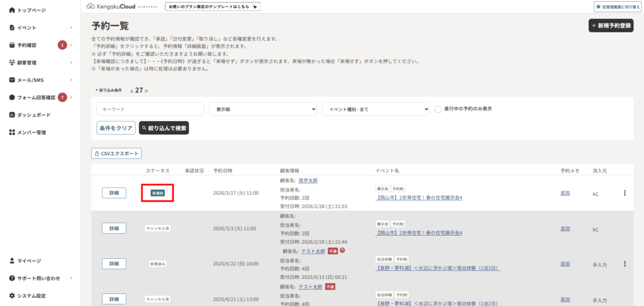Click the キーワード search input field
Viewport: 644px width, 306px height.
(150, 109)
